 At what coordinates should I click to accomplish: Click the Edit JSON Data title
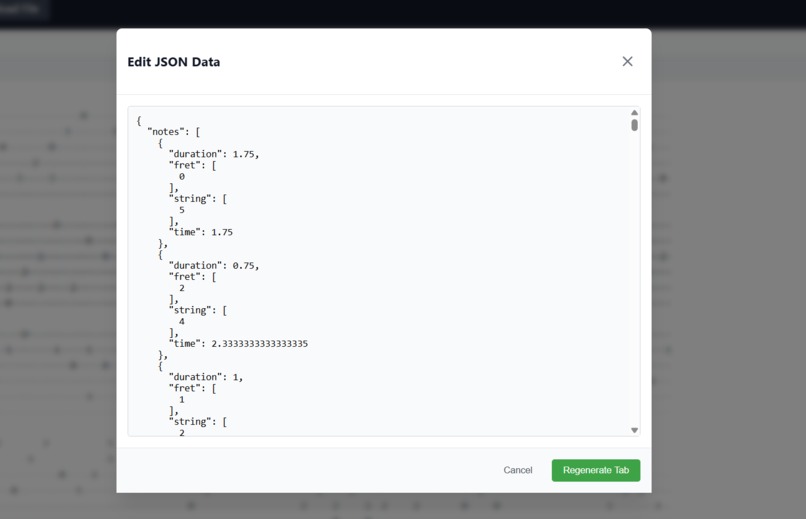coord(174,62)
